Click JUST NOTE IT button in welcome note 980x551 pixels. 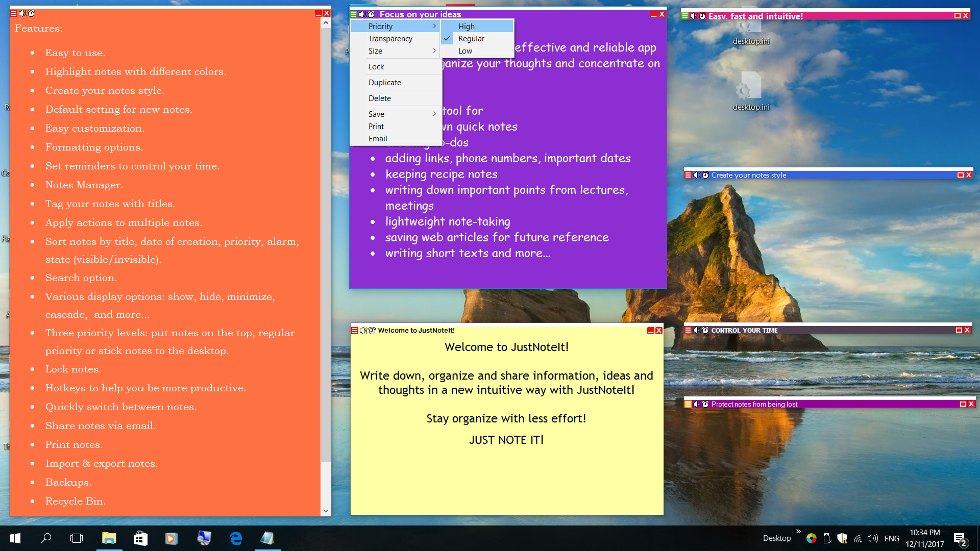coord(506,440)
